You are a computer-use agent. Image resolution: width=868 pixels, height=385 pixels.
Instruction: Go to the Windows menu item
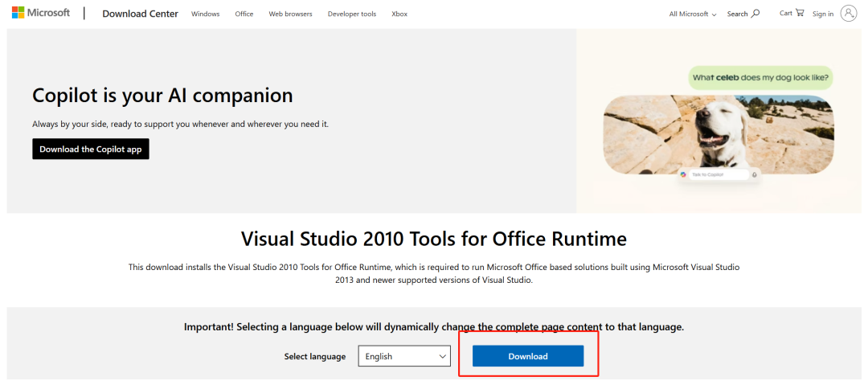click(205, 14)
